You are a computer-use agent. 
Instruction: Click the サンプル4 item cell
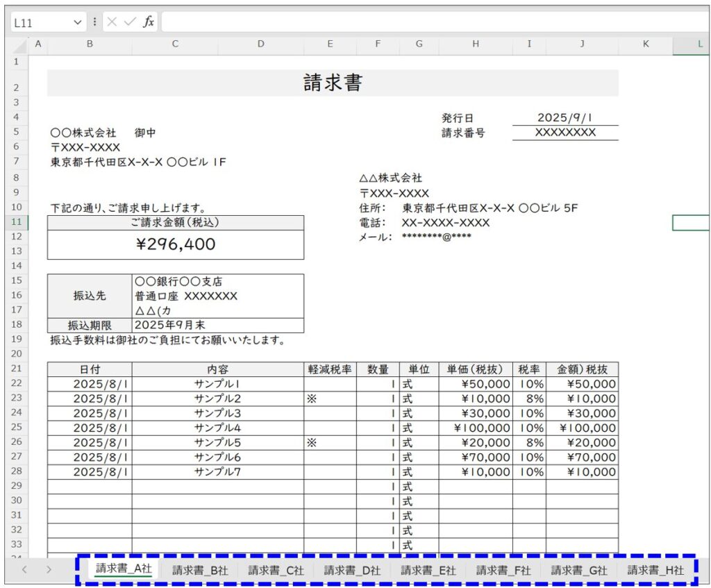tap(217, 428)
